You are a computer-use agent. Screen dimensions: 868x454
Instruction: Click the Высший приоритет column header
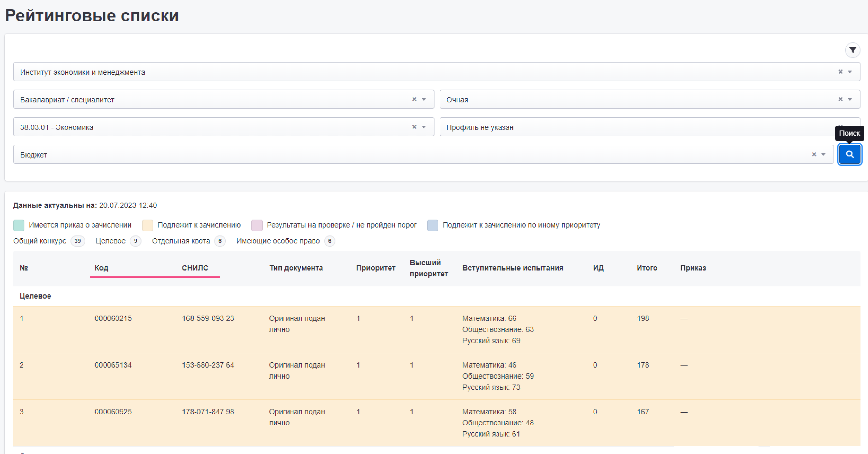click(429, 268)
